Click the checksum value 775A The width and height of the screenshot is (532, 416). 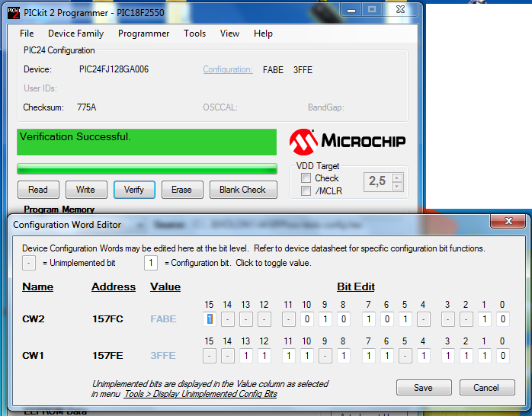[87, 107]
